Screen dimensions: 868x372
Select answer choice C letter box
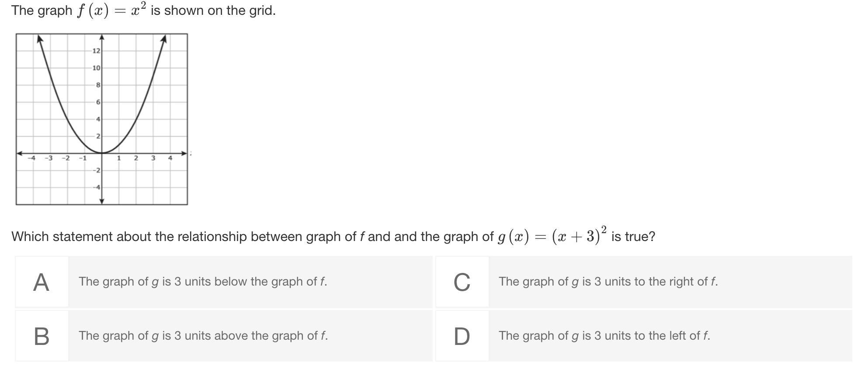click(x=462, y=282)
